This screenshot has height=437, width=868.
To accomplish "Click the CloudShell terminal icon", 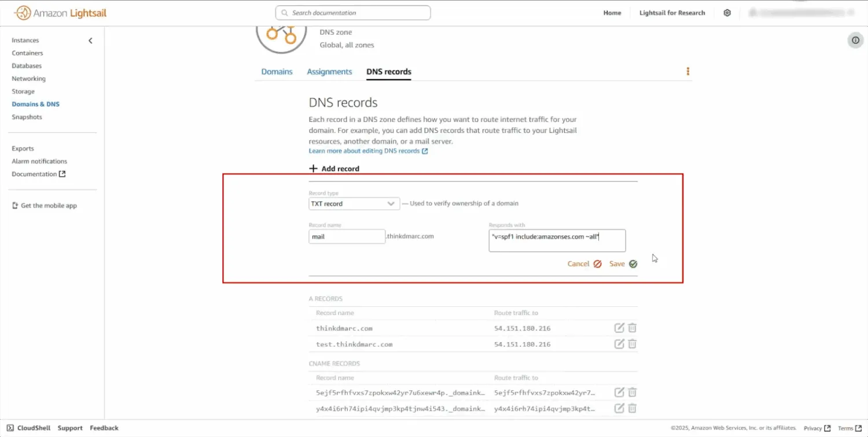I will pos(10,428).
